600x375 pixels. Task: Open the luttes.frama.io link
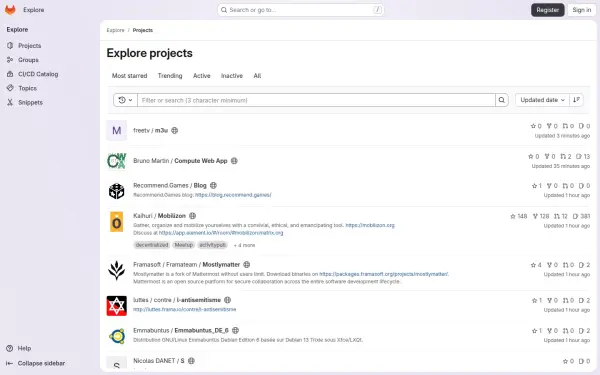[x=184, y=309]
